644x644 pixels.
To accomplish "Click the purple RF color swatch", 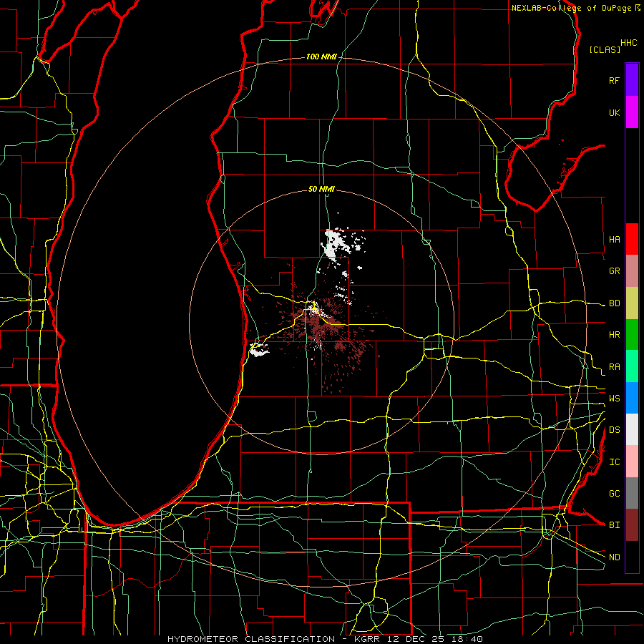I will pos(632,80).
